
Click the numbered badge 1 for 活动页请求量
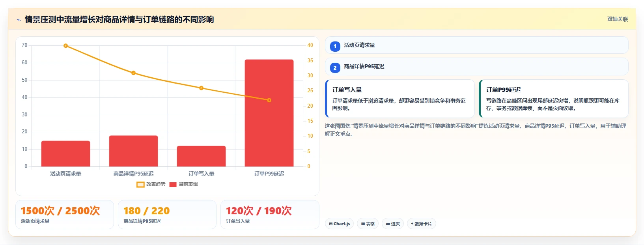[335, 47]
